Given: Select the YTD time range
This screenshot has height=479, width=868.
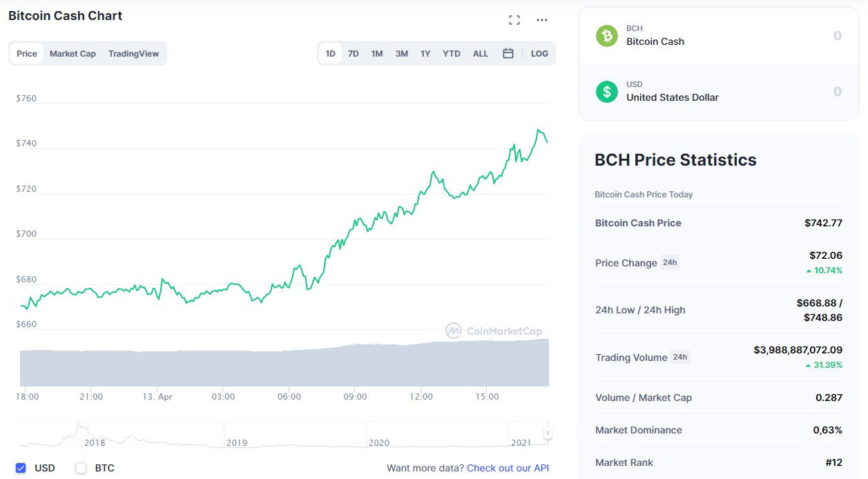Looking at the screenshot, I should (x=452, y=53).
